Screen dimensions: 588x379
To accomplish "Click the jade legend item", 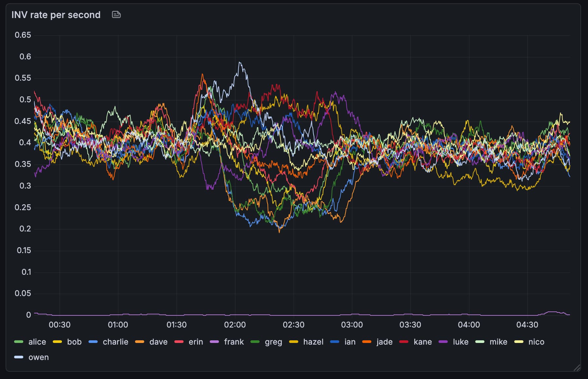I will (x=384, y=342).
